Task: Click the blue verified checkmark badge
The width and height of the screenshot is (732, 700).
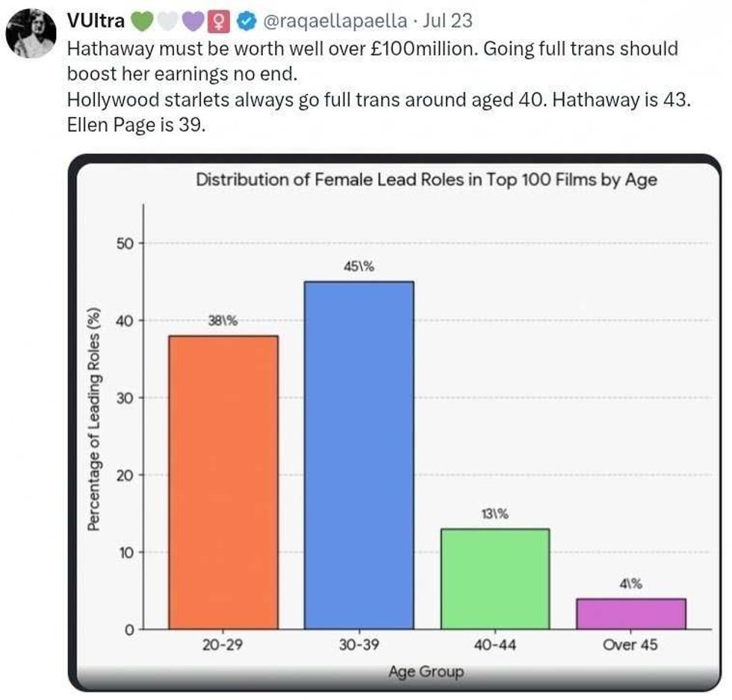Action: pyautogui.click(x=246, y=22)
